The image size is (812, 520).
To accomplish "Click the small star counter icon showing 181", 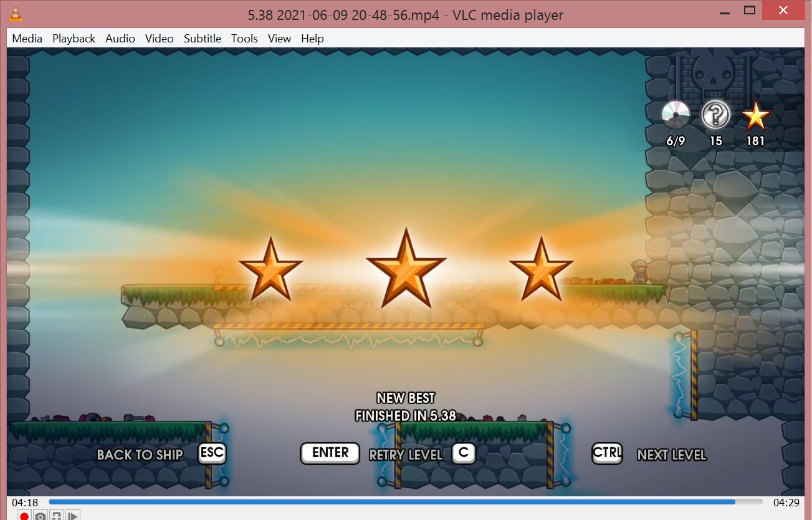I will tap(756, 115).
